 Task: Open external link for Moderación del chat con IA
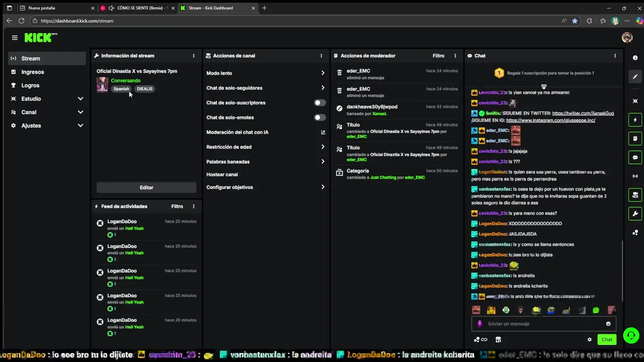pos(323,132)
